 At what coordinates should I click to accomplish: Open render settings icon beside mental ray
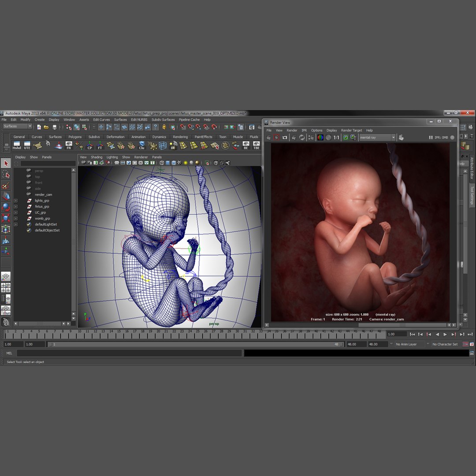pos(402,138)
